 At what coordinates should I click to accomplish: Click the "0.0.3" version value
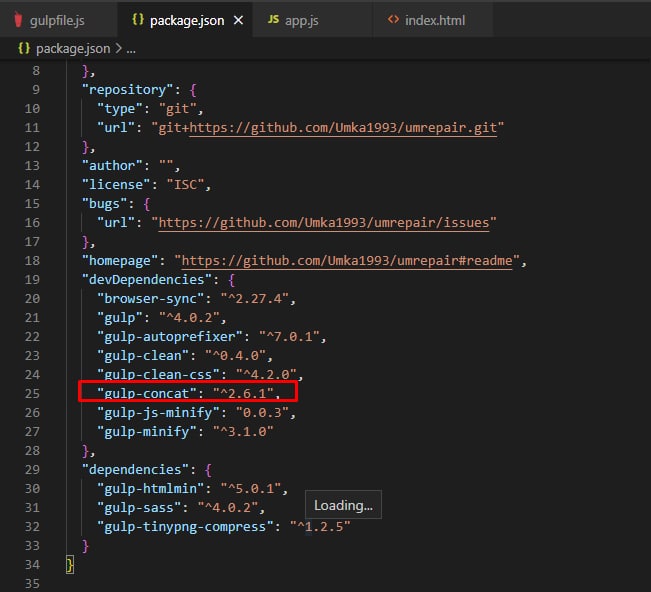click(x=262, y=412)
